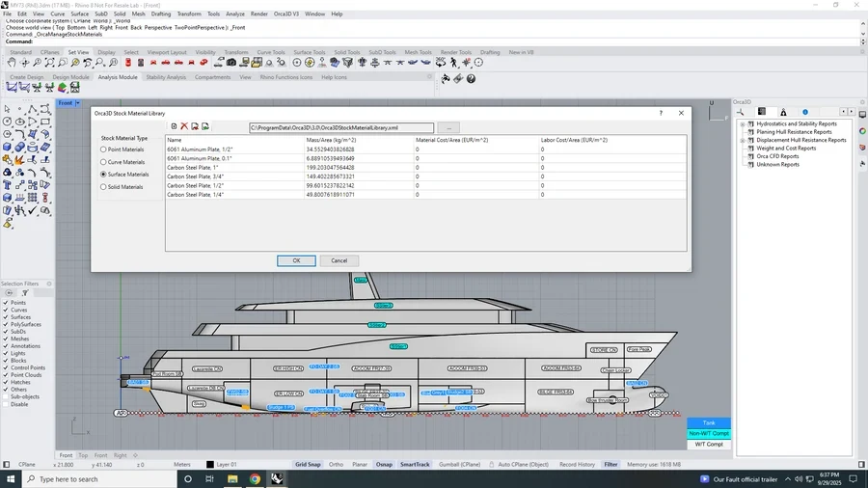Switch to the Stability Analysis toolbar tab
The height and width of the screenshot is (488, 868).
(x=166, y=77)
